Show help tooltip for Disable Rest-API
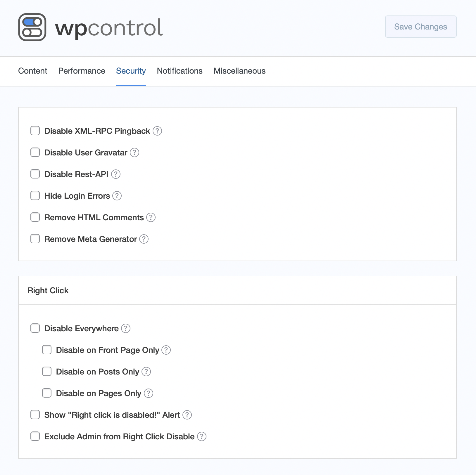476x475 pixels. click(116, 174)
